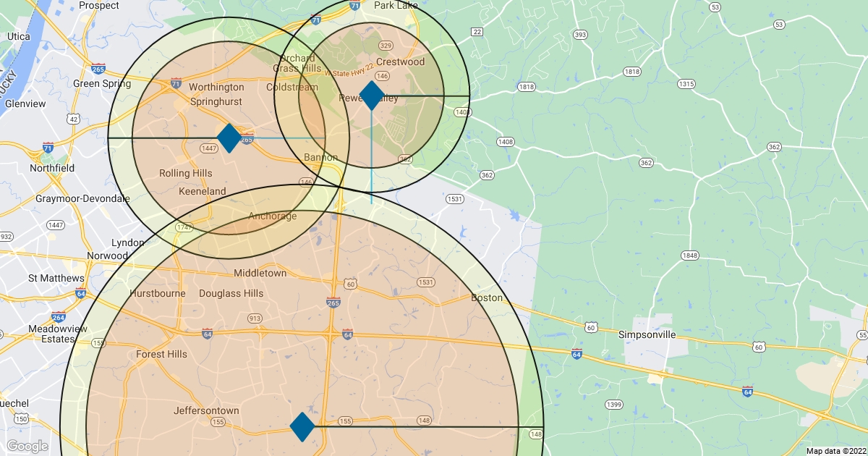
Task: Click the Springhurst label
Action: pyautogui.click(x=216, y=102)
